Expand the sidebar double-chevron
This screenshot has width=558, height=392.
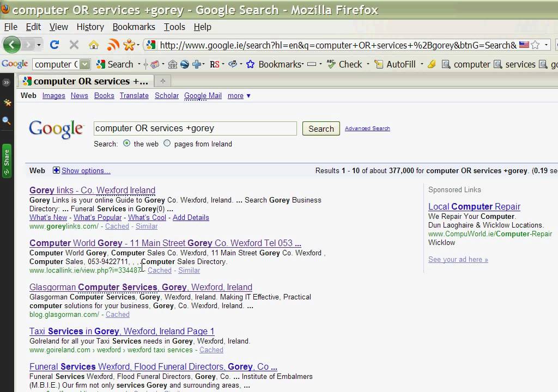[7, 83]
